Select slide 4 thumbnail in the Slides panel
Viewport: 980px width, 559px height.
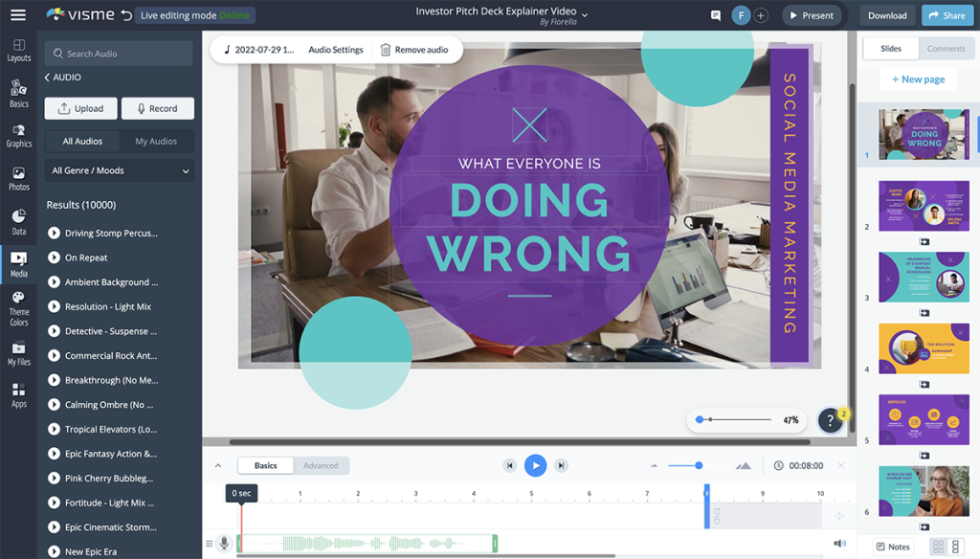pos(924,348)
